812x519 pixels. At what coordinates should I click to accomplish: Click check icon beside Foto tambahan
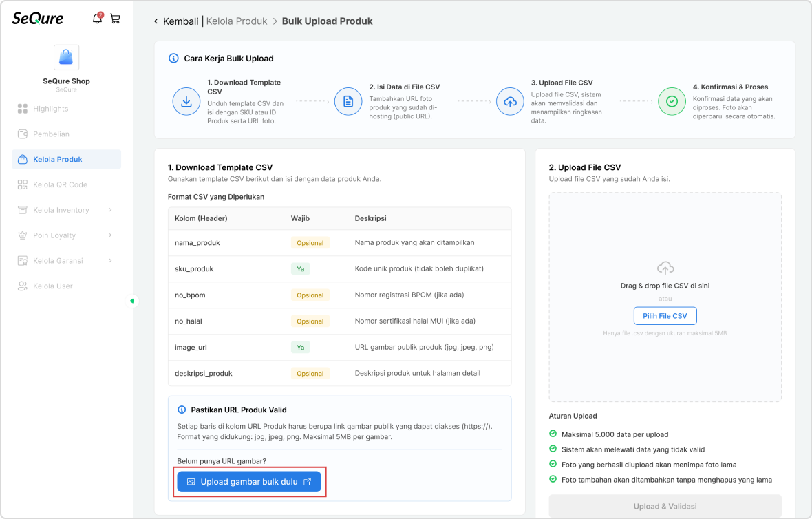point(553,479)
